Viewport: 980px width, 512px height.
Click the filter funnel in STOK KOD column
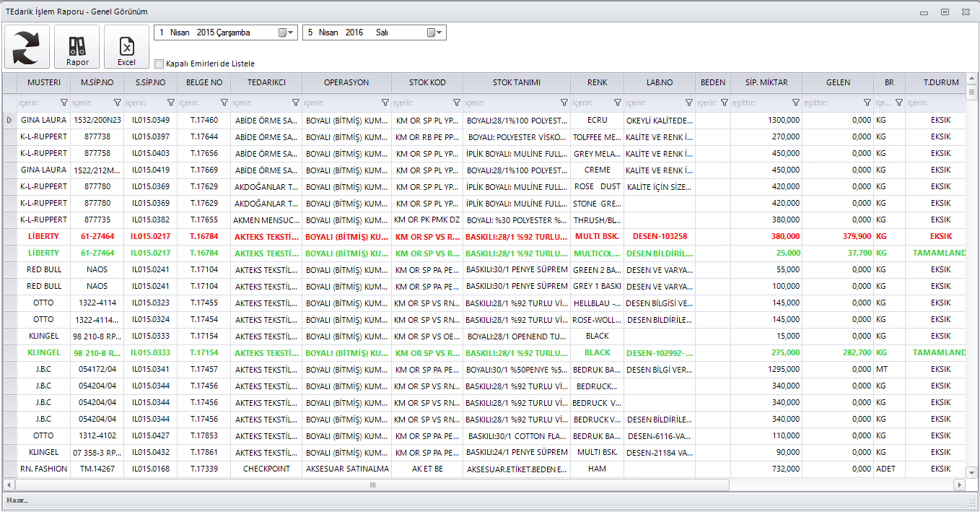coord(456,103)
